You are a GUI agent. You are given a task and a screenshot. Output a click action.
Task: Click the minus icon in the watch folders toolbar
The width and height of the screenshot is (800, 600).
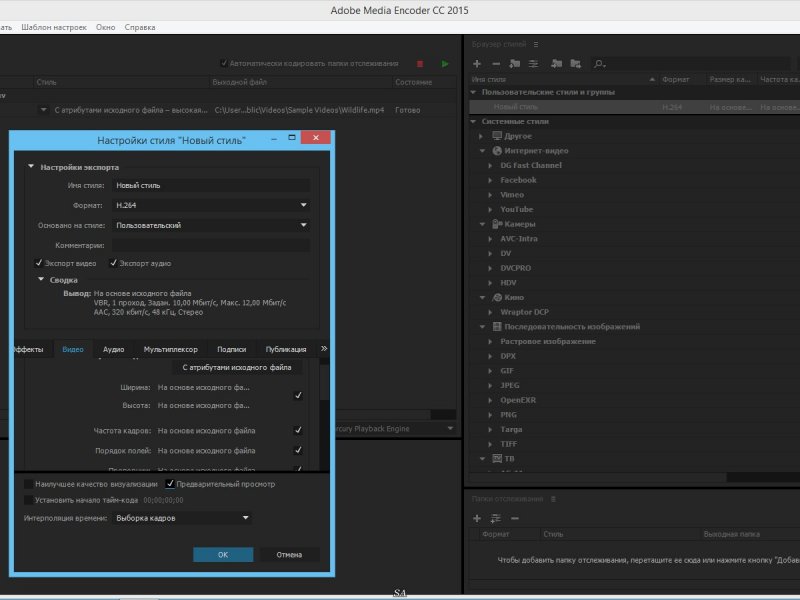click(515, 518)
